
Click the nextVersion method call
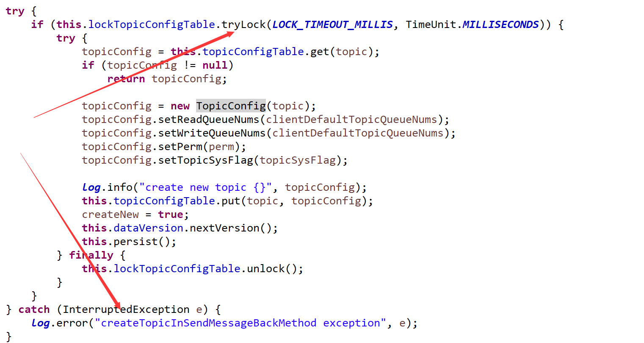[224, 228]
